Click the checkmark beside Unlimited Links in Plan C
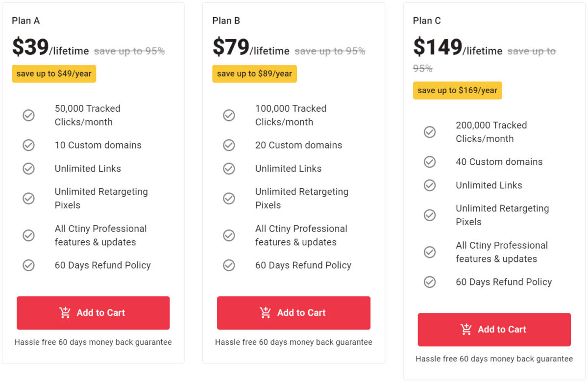 tap(430, 185)
